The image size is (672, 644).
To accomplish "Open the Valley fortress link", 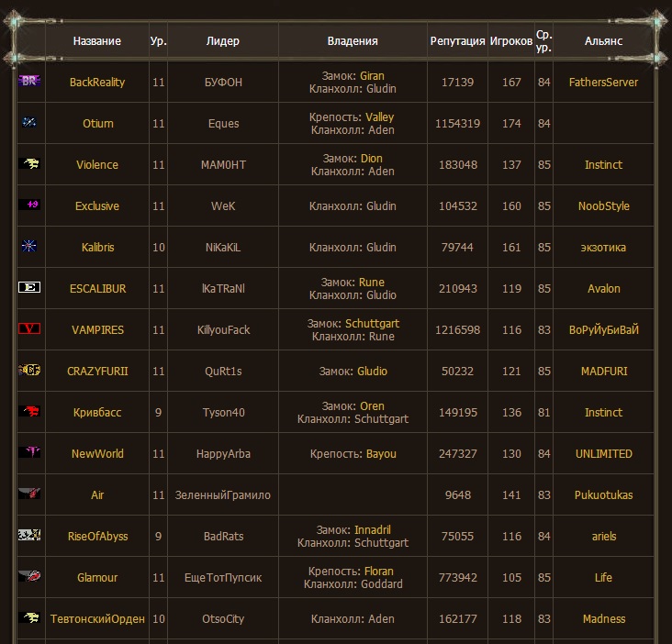I will coord(380,117).
